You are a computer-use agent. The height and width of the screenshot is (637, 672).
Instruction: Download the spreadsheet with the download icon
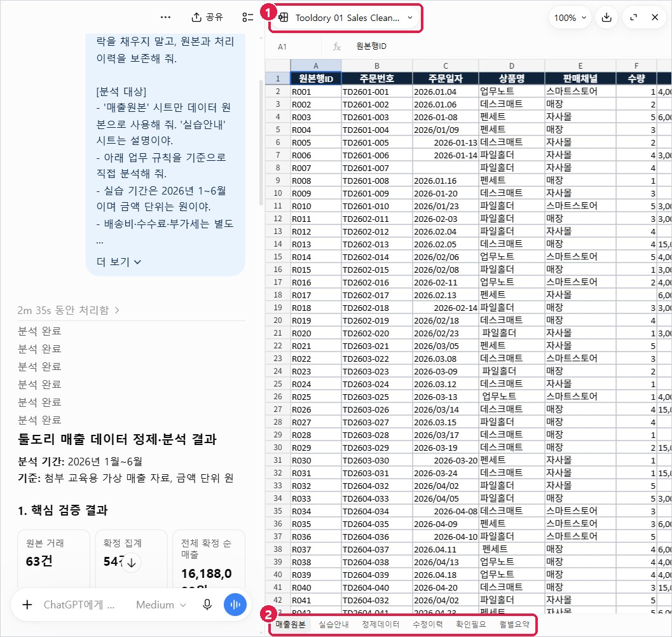point(607,18)
